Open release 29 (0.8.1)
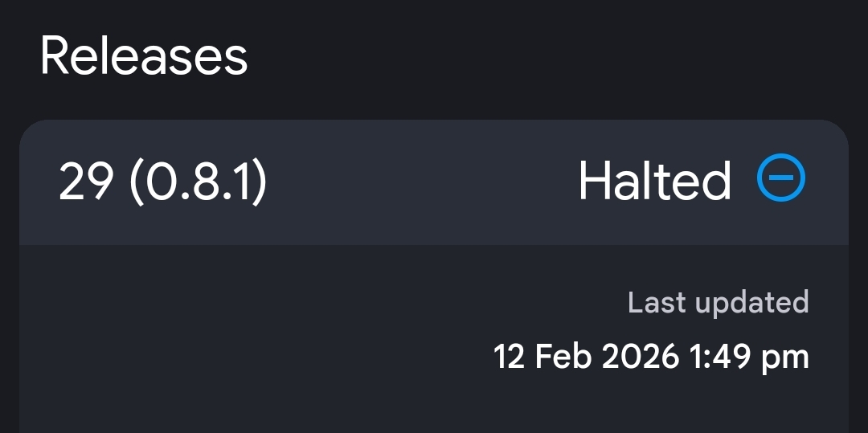This screenshot has height=433, width=868. (x=162, y=182)
